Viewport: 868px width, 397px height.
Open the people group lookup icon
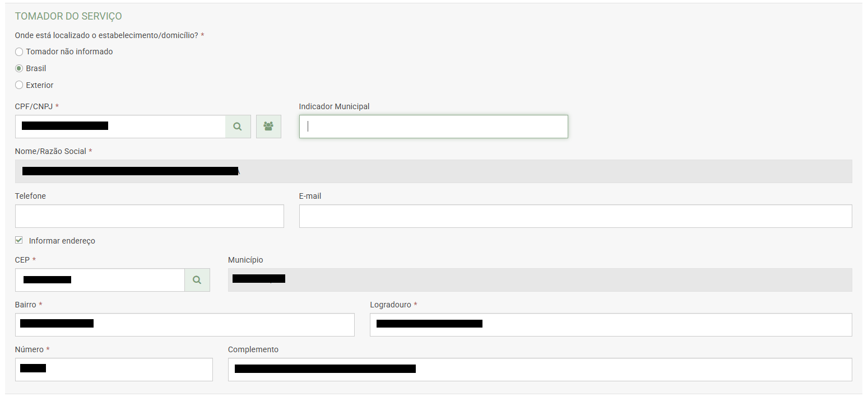pos(268,127)
